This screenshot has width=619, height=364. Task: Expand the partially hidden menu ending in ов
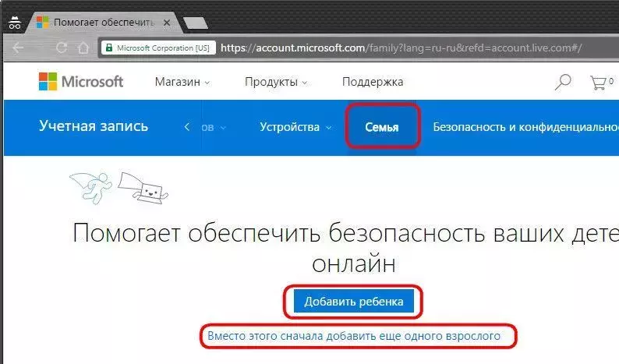coord(214,127)
